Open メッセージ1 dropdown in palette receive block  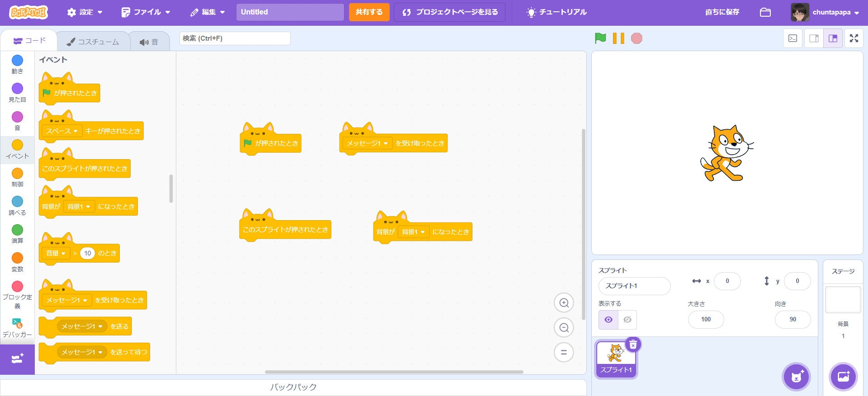pyautogui.click(x=67, y=300)
